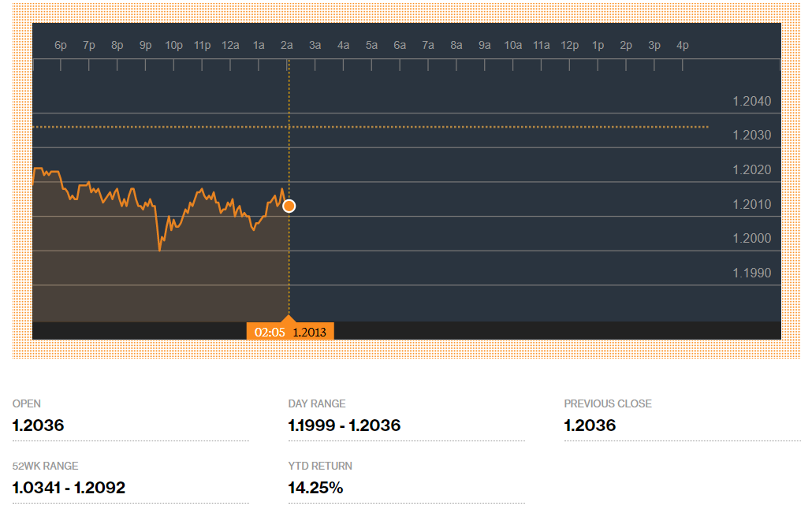Pick the 2a time axis label
This screenshot has height=513, width=812.
coord(287,46)
